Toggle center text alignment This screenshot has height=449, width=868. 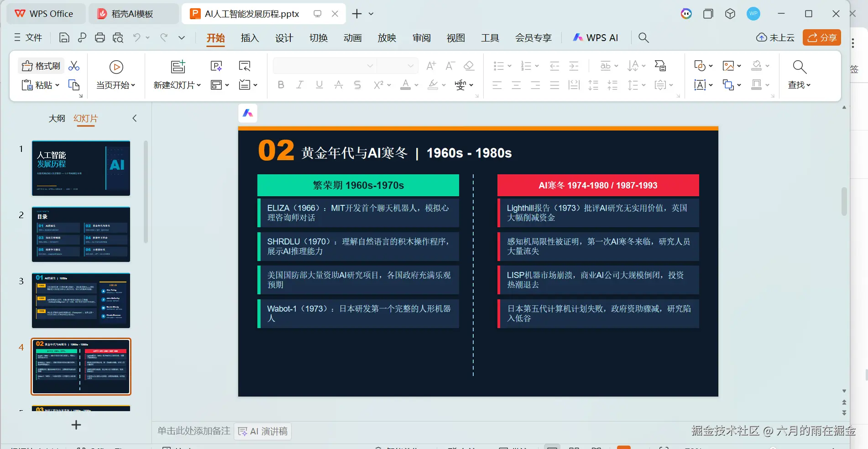coord(516,85)
